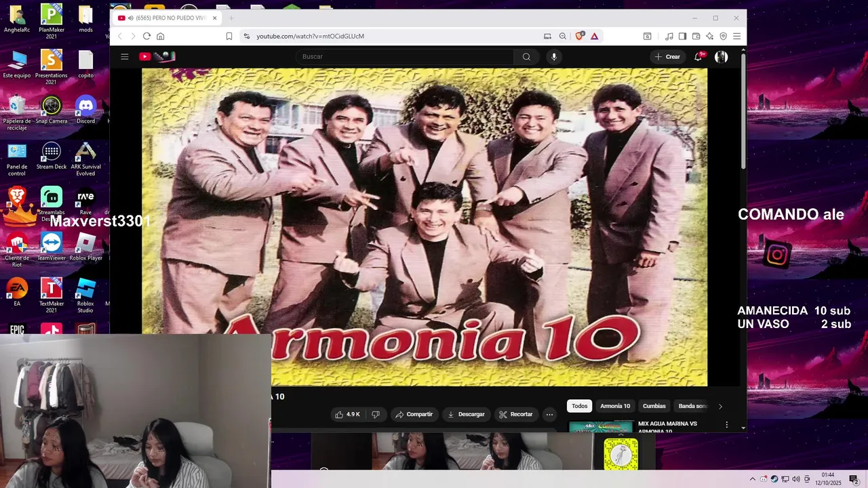Open the Windows notification center icon
Image resolution: width=868 pixels, height=488 pixels.
(x=854, y=479)
